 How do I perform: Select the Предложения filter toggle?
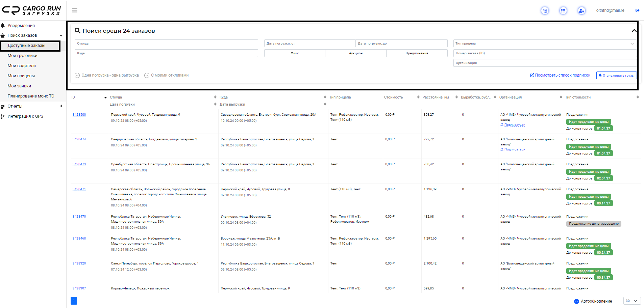[x=417, y=53]
